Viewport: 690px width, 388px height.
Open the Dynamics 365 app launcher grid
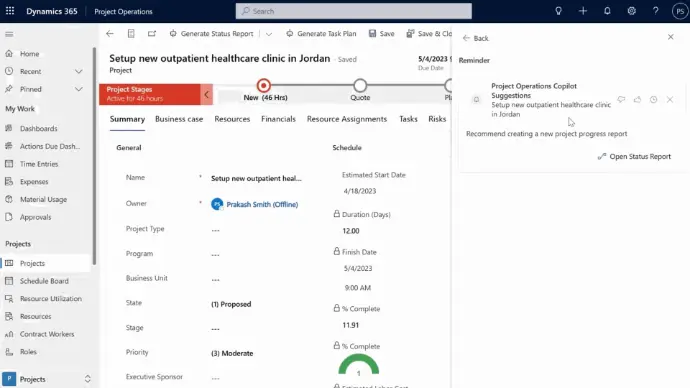pyautogui.click(x=10, y=11)
